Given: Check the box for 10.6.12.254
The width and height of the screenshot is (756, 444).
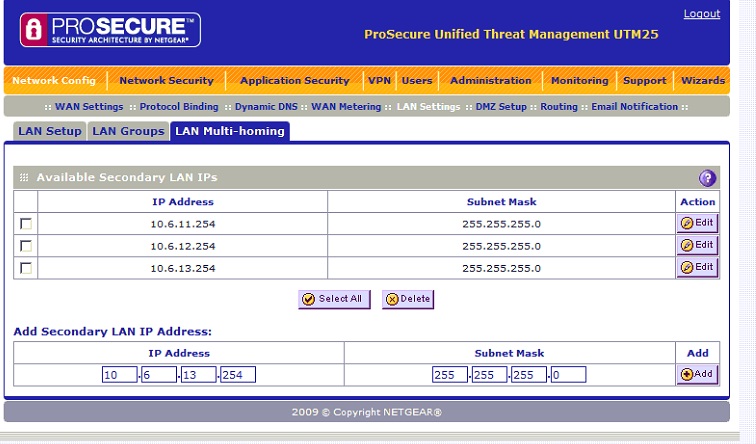Looking at the screenshot, I should 26,246.
